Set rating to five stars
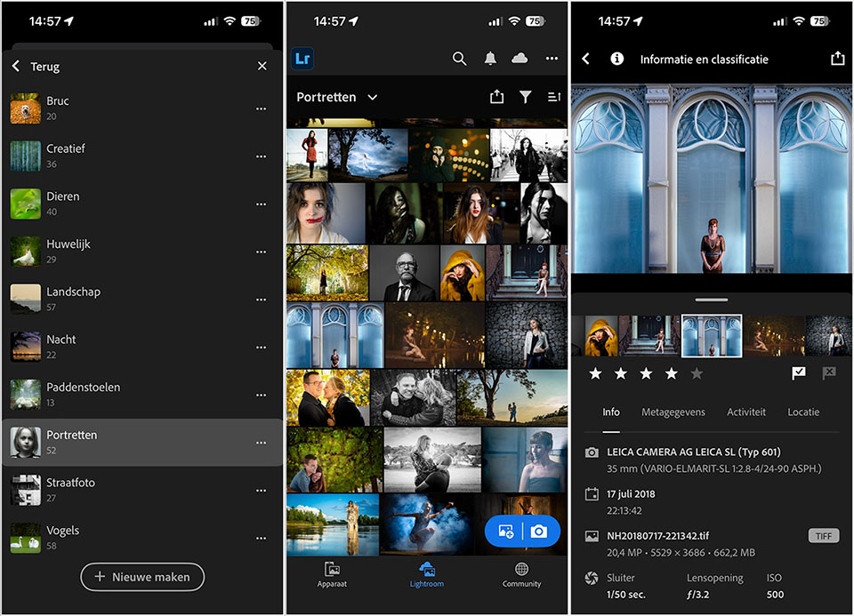 pyautogui.click(x=697, y=374)
